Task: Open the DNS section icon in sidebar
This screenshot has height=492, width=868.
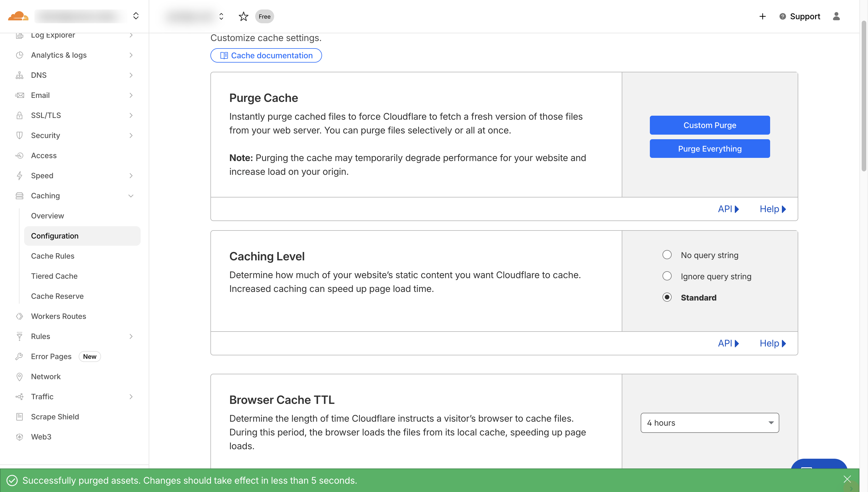Action: coord(19,75)
